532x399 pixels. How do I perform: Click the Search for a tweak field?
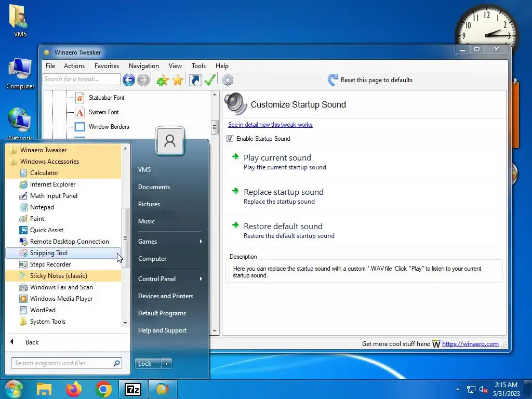pyautogui.click(x=82, y=79)
